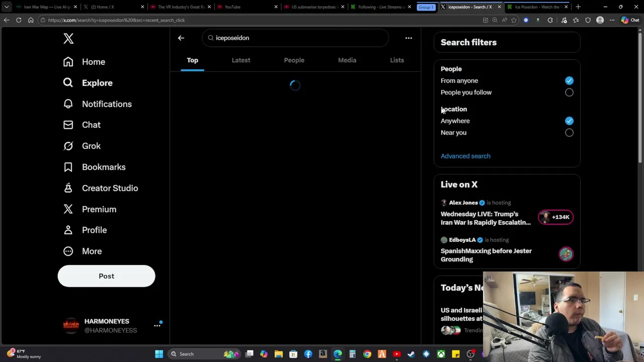Click +134K listeners badge
This screenshot has width=644, height=362.
point(556,217)
